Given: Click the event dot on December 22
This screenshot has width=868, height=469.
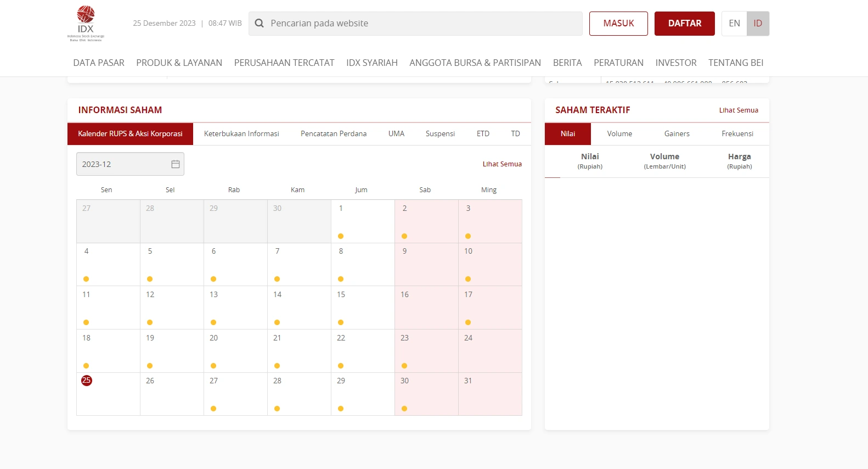Looking at the screenshot, I should 341,366.
